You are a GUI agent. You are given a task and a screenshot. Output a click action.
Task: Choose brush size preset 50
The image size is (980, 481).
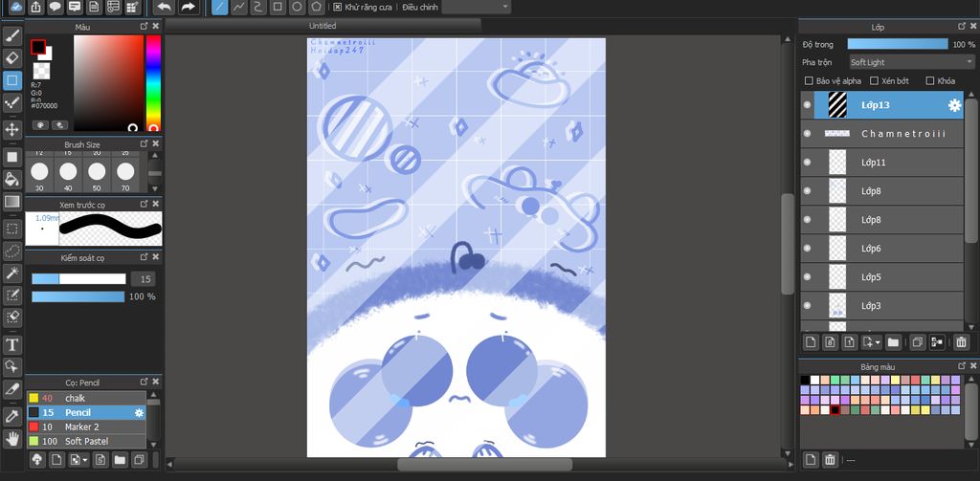click(x=97, y=175)
